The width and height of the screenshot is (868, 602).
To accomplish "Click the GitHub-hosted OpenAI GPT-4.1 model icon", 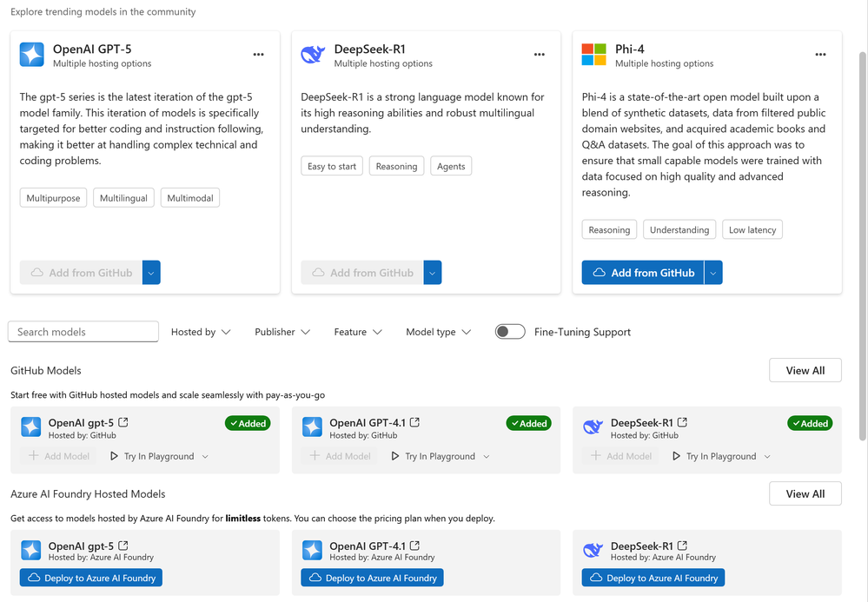I will tap(312, 427).
